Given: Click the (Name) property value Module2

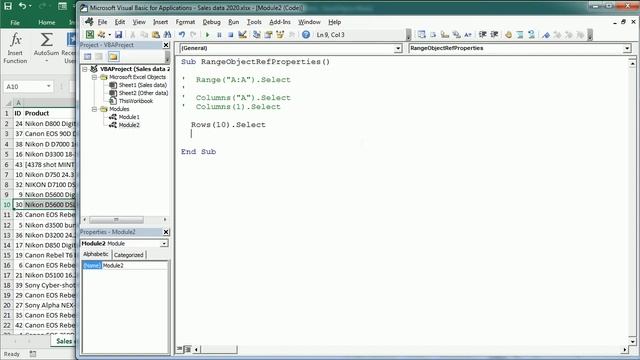Looking at the screenshot, I should coord(135,265).
